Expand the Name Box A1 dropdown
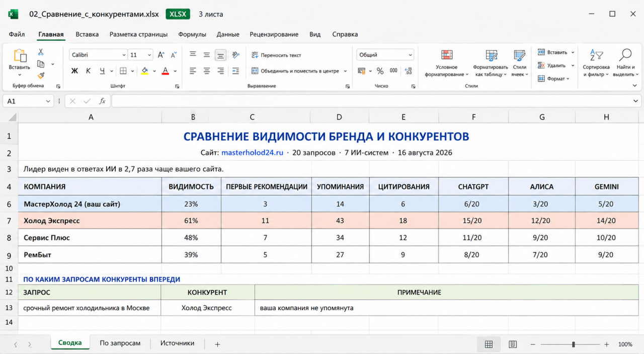 coord(48,101)
